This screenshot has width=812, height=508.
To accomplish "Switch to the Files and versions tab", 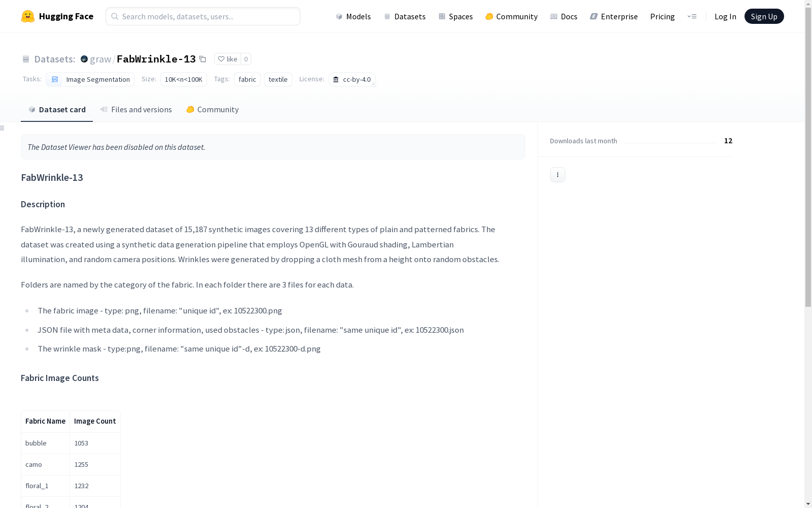I will click(136, 110).
